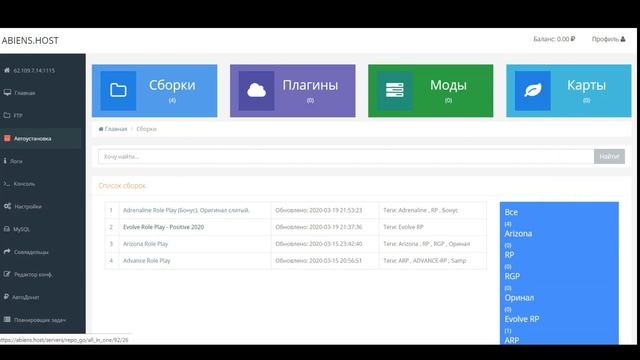Click the Обновлено 2020-03-19 21:37:36 cell
Screen dimensions: 640x360
325,227
